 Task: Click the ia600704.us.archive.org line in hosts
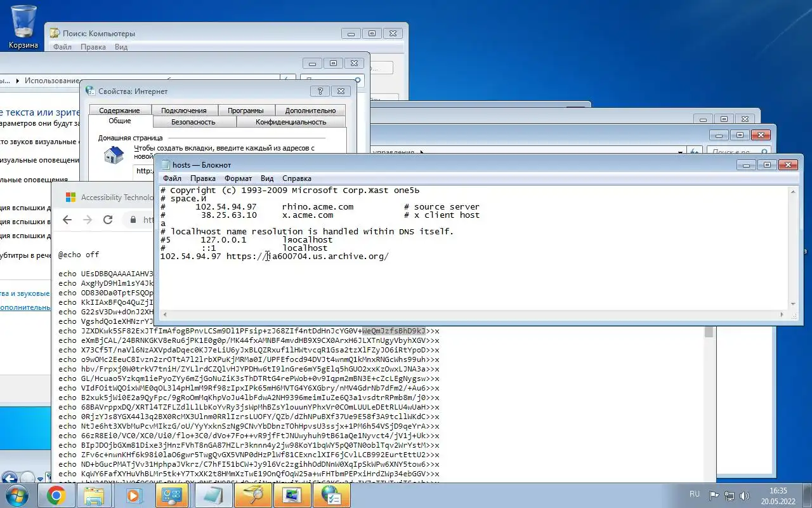pos(274,257)
